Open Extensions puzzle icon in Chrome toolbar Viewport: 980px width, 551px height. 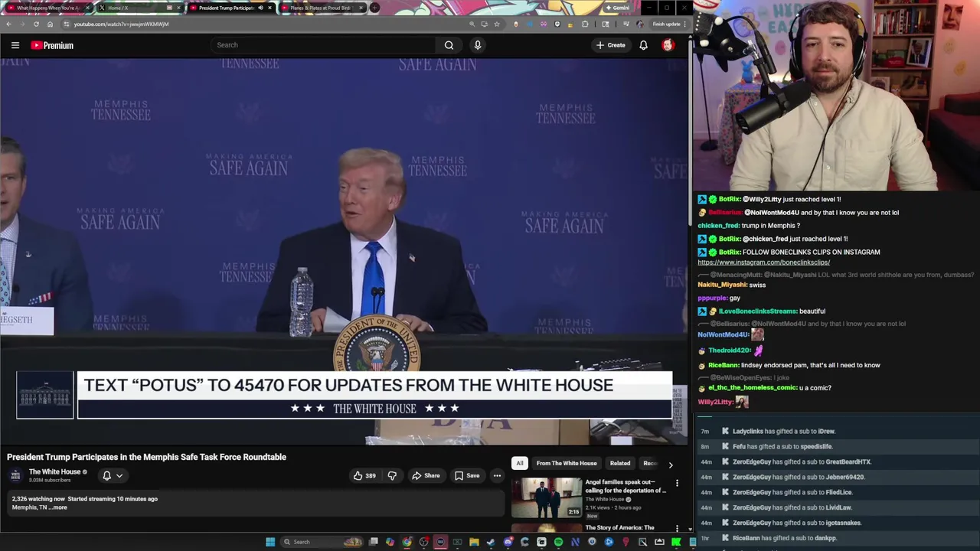point(585,24)
